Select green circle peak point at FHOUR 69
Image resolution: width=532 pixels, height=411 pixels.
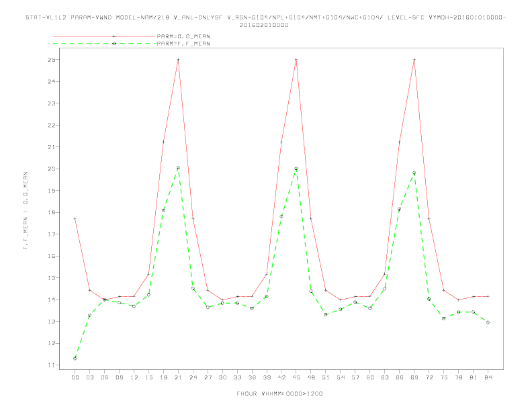coord(414,173)
